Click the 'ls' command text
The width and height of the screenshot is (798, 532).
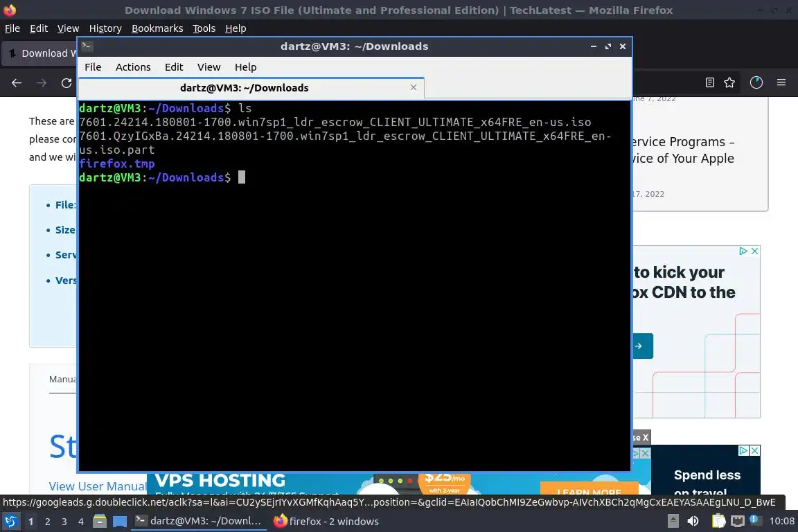(x=245, y=109)
